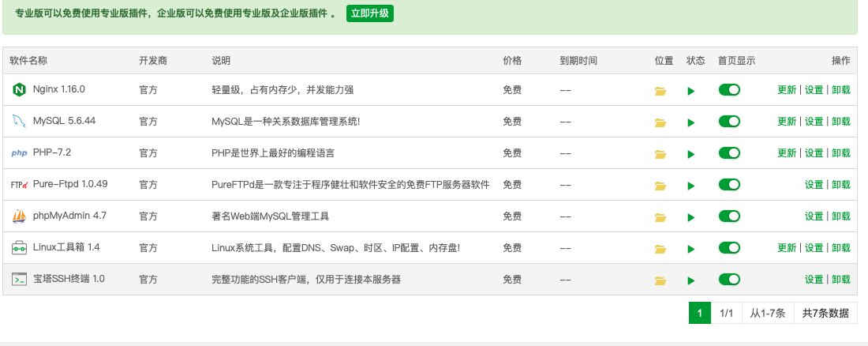The width and height of the screenshot is (868, 346).
Task: Open 设置 for Pure-Ftpd
Action: 814,185
